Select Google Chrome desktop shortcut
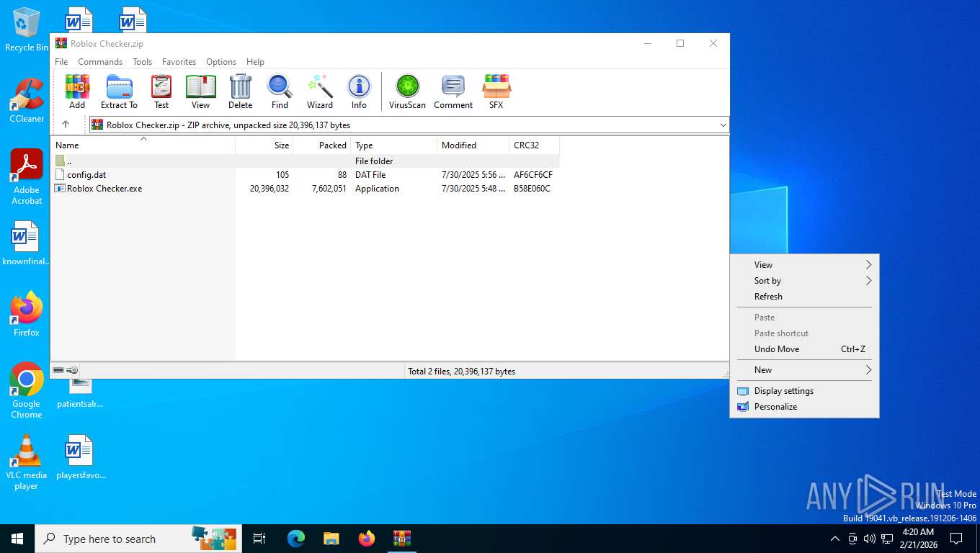Image resolution: width=980 pixels, height=553 pixels. (x=27, y=391)
